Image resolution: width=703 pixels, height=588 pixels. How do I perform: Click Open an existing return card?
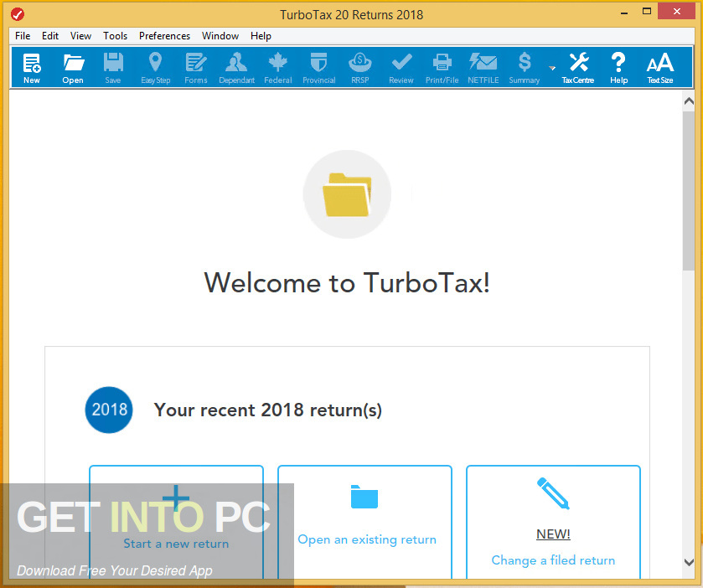coord(364,523)
